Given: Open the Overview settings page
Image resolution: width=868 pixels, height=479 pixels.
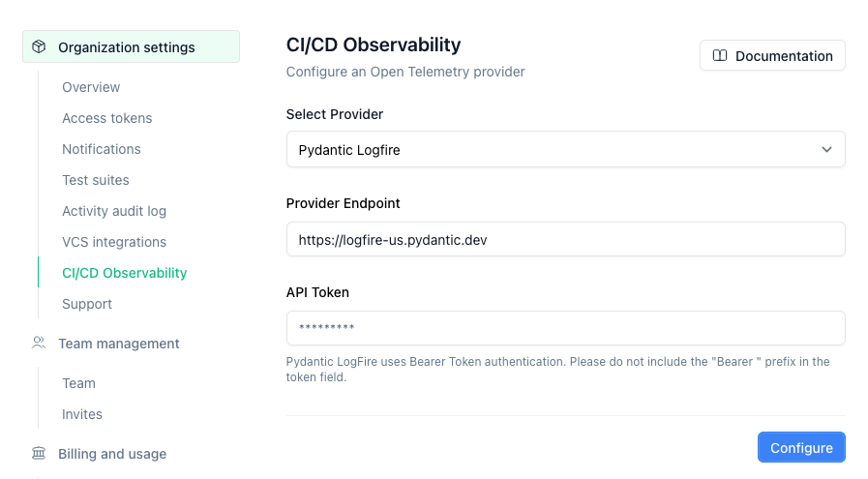Looking at the screenshot, I should pos(91,87).
